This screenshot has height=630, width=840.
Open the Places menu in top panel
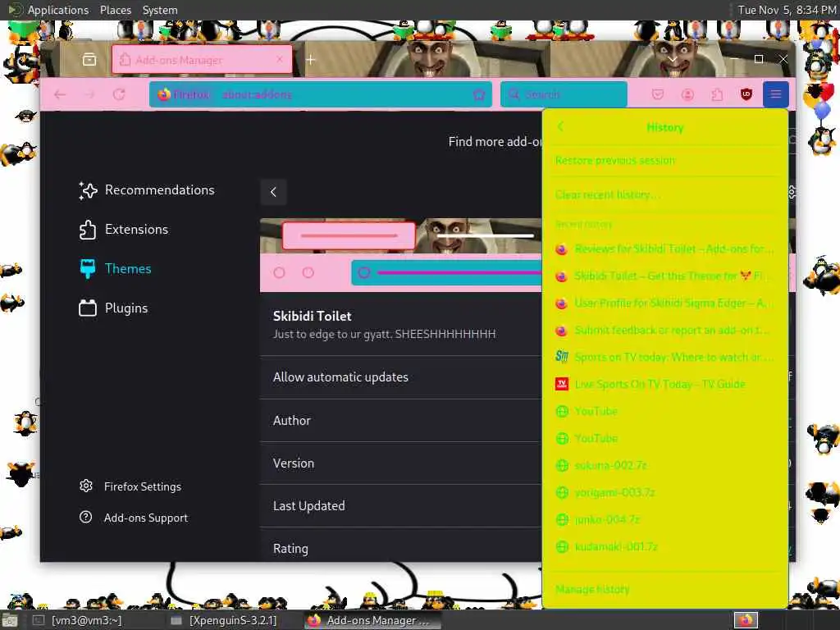115,10
